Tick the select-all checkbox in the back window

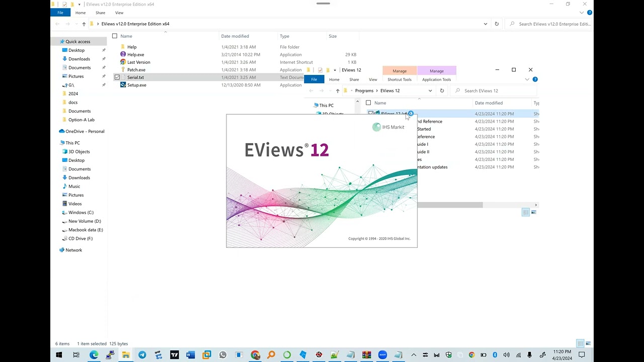point(115,36)
